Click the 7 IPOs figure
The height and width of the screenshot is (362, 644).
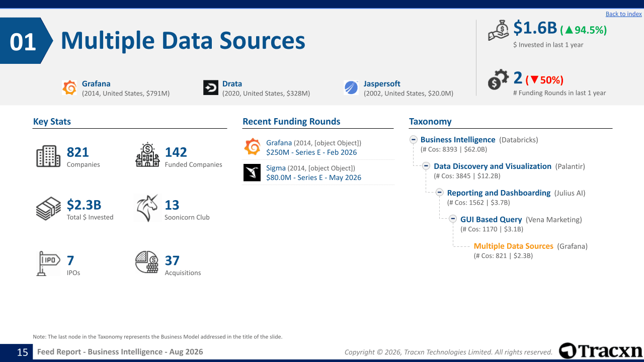click(70, 260)
